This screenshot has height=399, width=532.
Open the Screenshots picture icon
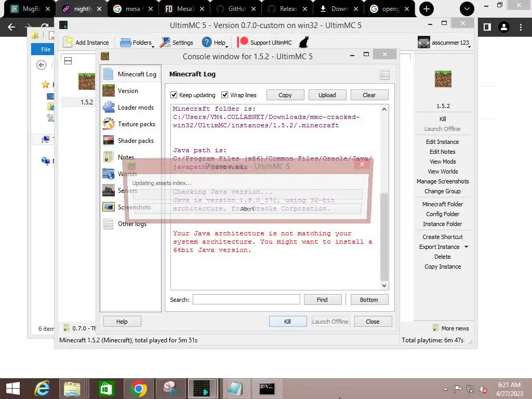(109, 207)
